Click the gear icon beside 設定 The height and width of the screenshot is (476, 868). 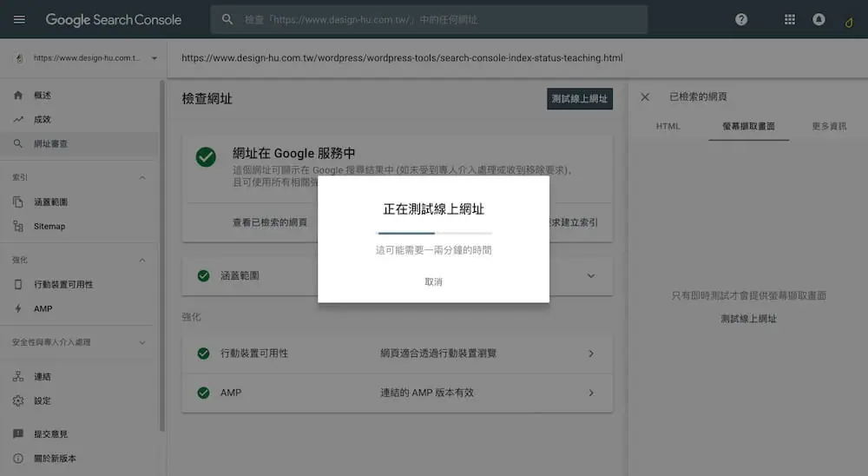[x=18, y=400]
